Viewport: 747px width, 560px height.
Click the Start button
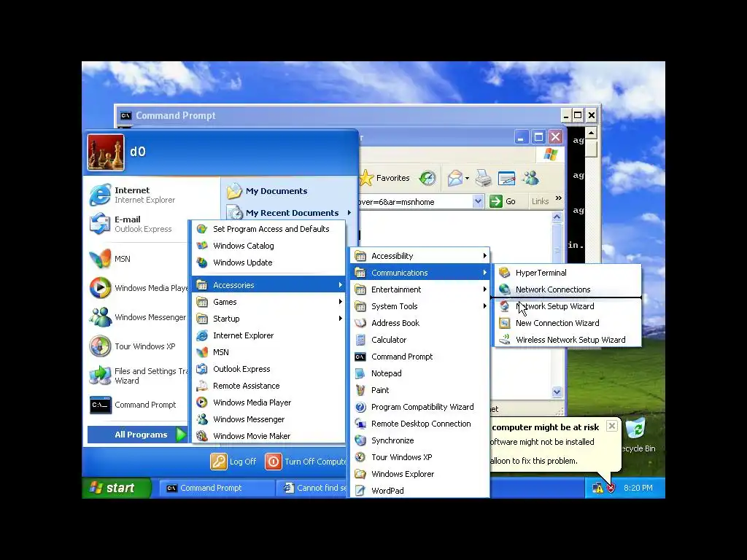pyautogui.click(x=116, y=488)
